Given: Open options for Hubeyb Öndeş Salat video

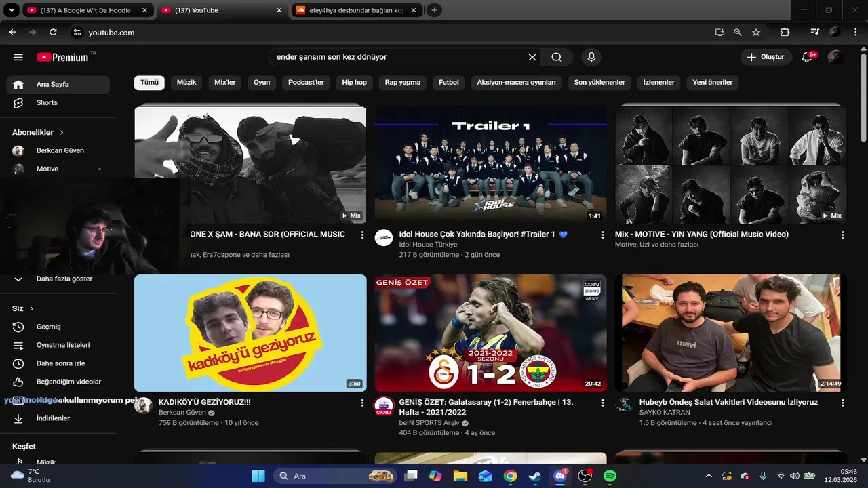Looking at the screenshot, I should (x=843, y=403).
